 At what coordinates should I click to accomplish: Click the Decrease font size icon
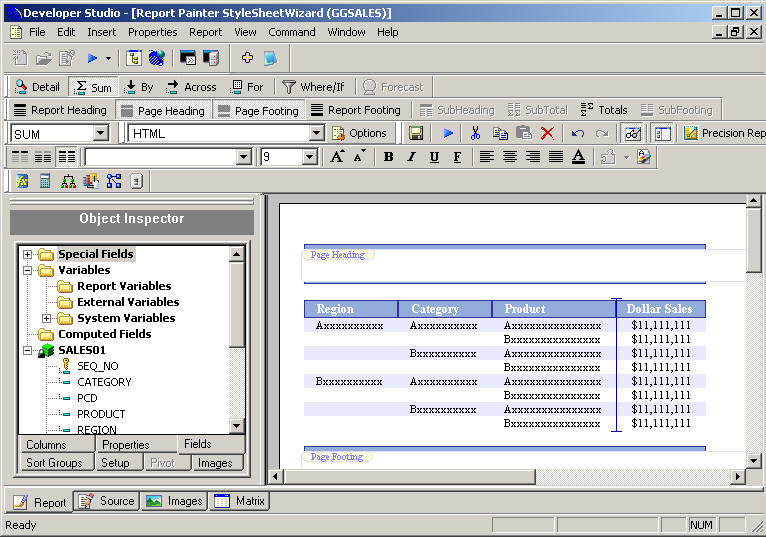point(360,156)
